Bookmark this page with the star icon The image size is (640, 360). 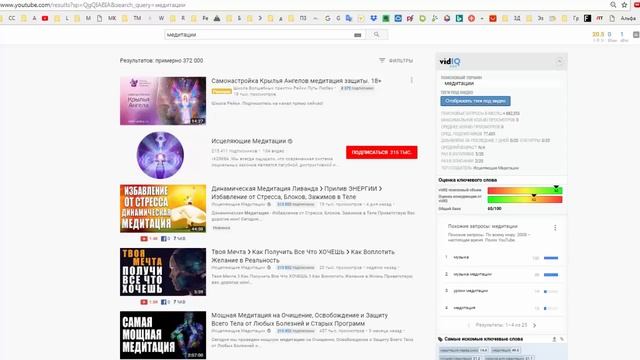point(624,5)
